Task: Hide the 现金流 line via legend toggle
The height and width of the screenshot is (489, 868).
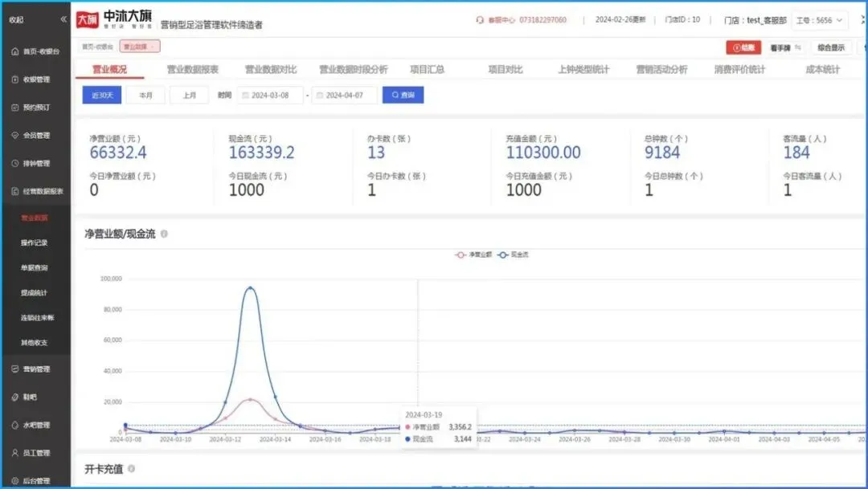Action: tap(514, 255)
